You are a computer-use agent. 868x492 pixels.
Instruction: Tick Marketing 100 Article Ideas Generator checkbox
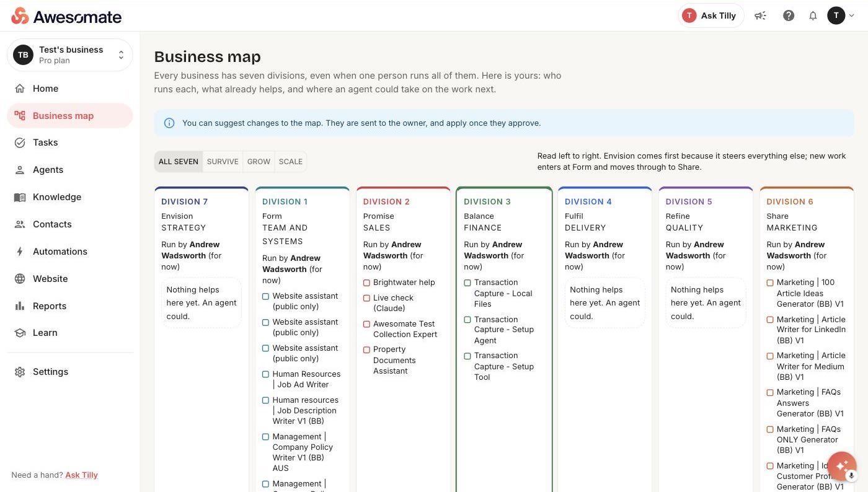tap(770, 283)
